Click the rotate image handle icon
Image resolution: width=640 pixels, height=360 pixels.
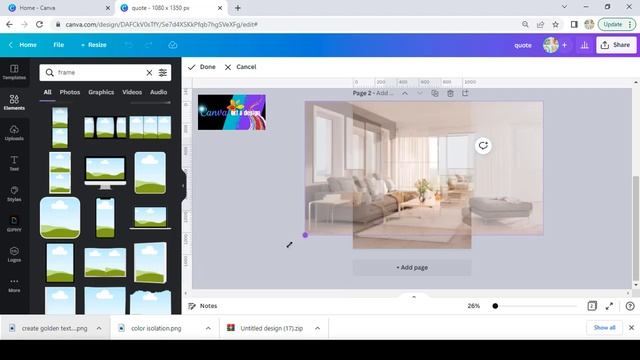pos(483,146)
